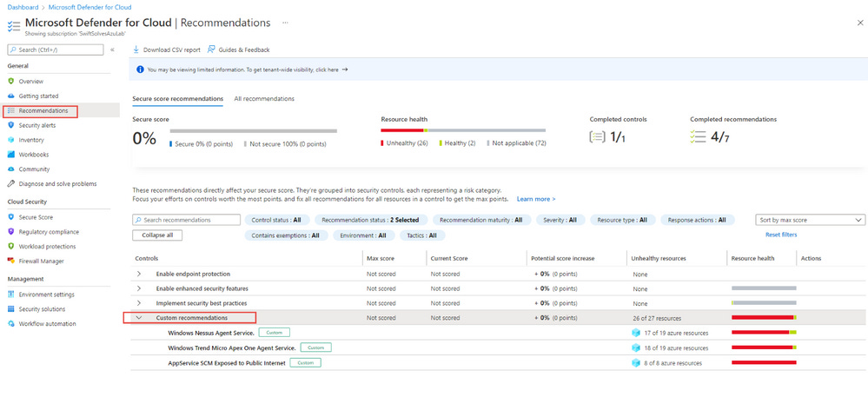Close the Recommendations blade
The width and height of the screenshot is (868, 417).
859,23
